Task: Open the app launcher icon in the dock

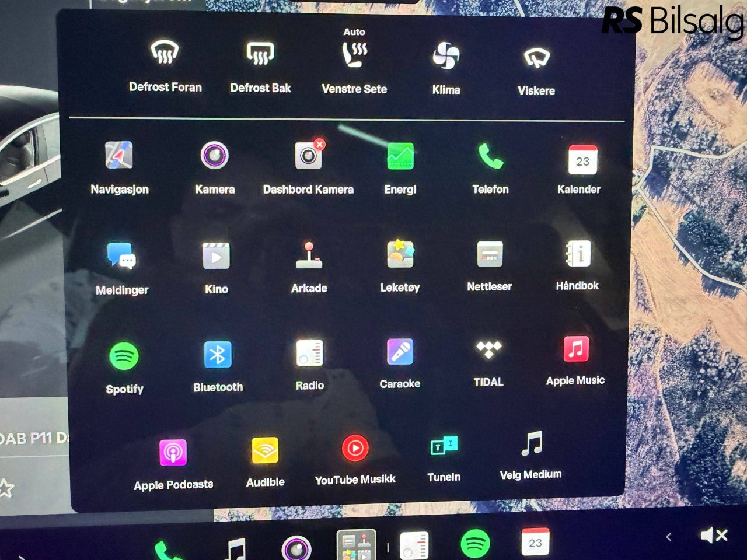Action: pos(356,545)
